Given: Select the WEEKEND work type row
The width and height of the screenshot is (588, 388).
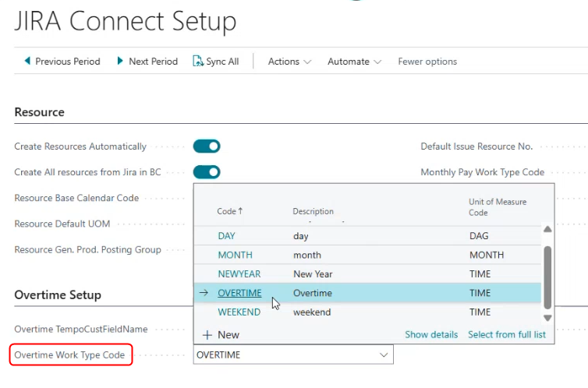Looking at the screenshot, I should point(239,312).
